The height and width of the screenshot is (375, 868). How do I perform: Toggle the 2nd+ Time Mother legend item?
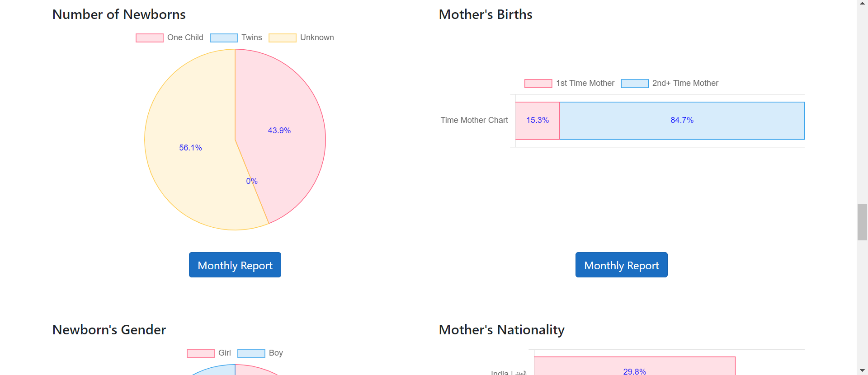click(x=670, y=84)
